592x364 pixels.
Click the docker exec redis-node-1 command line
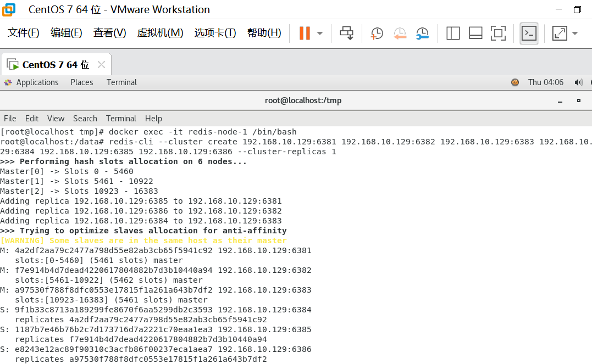point(148,132)
